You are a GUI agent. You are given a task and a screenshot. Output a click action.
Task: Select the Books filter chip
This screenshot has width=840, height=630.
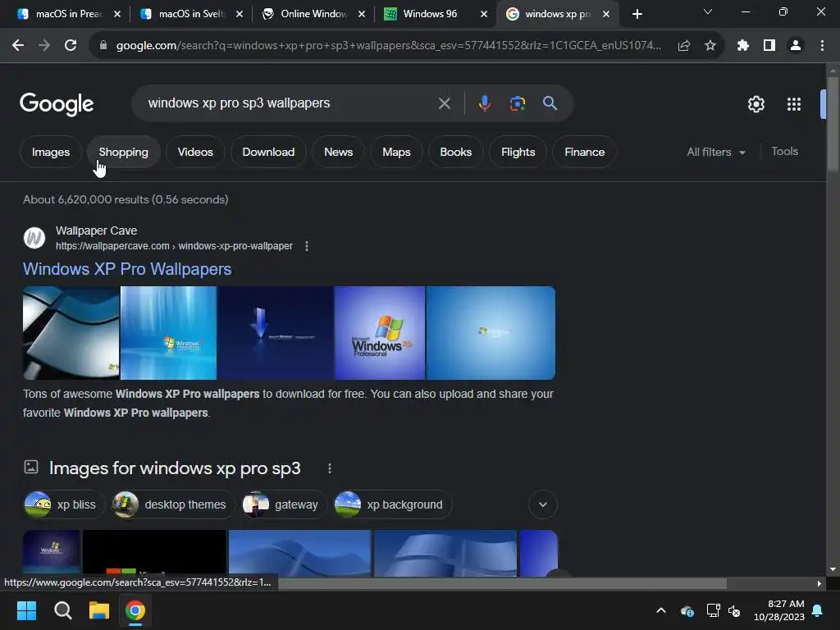coord(456,152)
